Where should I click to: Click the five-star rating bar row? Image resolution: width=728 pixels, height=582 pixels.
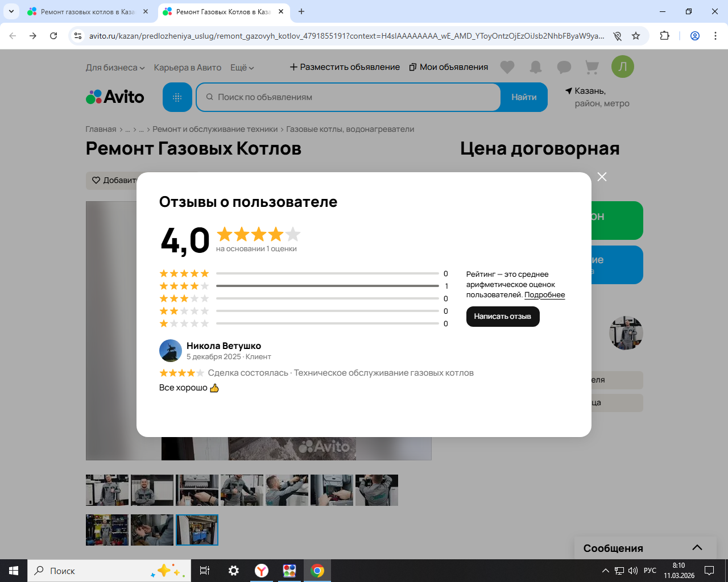(304, 273)
